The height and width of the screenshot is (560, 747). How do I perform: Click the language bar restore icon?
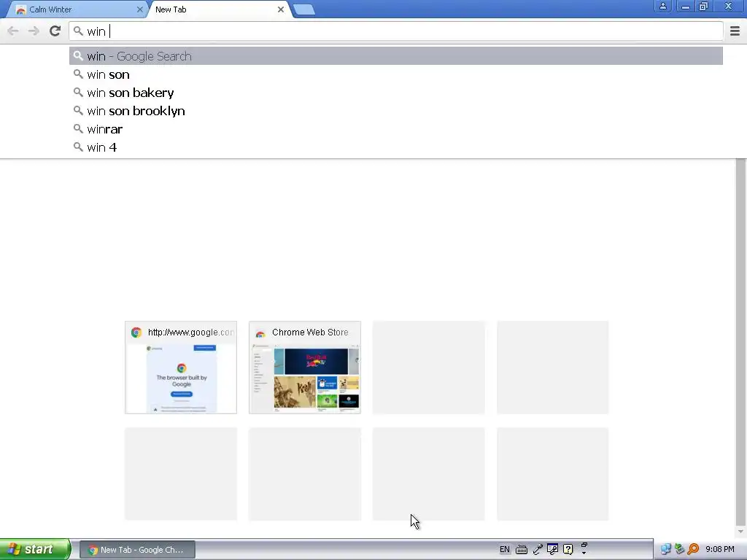point(584,545)
